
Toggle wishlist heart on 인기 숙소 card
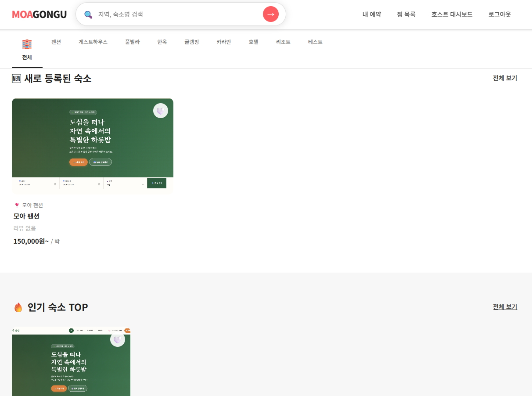pos(117,339)
